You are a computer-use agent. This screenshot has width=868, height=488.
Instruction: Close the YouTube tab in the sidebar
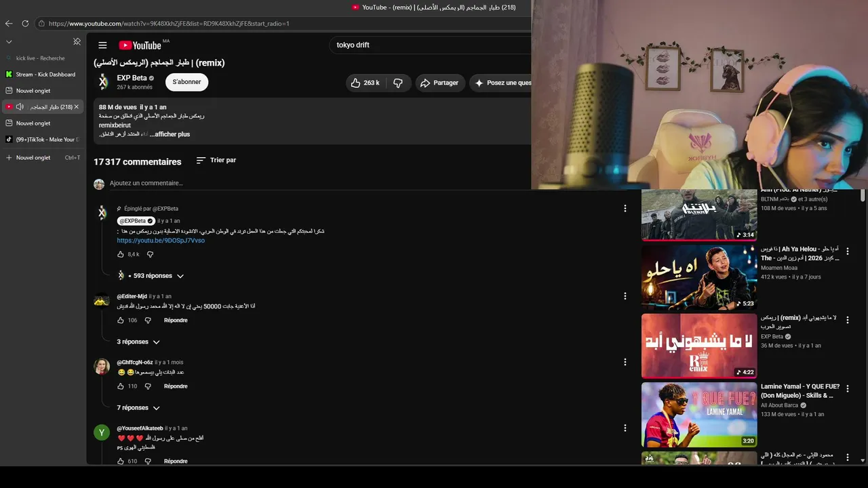click(77, 107)
